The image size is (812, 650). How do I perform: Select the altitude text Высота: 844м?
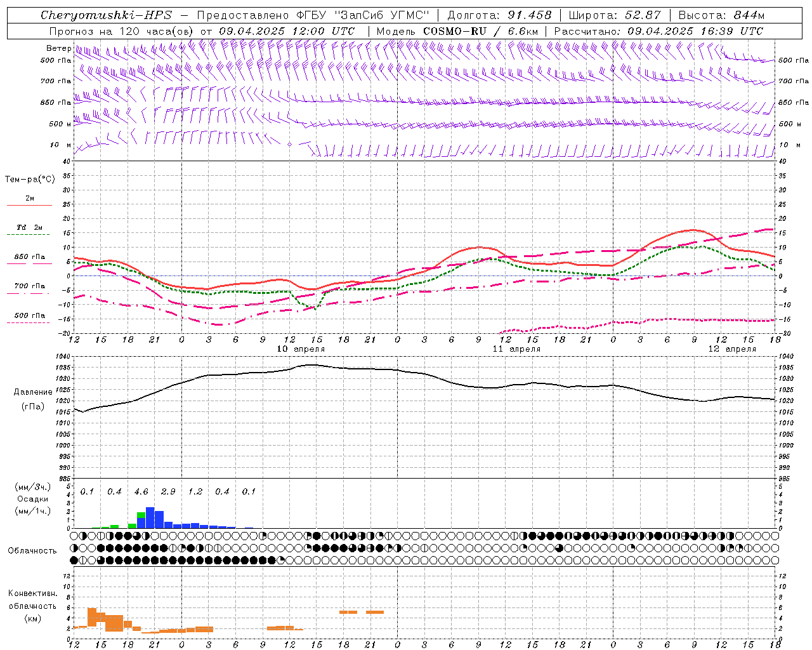tap(722, 15)
